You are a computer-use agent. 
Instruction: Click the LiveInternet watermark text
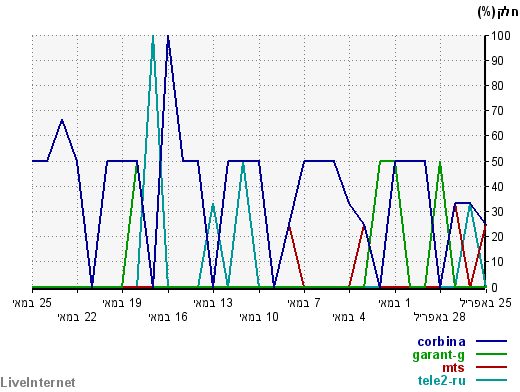tap(38, 382)
